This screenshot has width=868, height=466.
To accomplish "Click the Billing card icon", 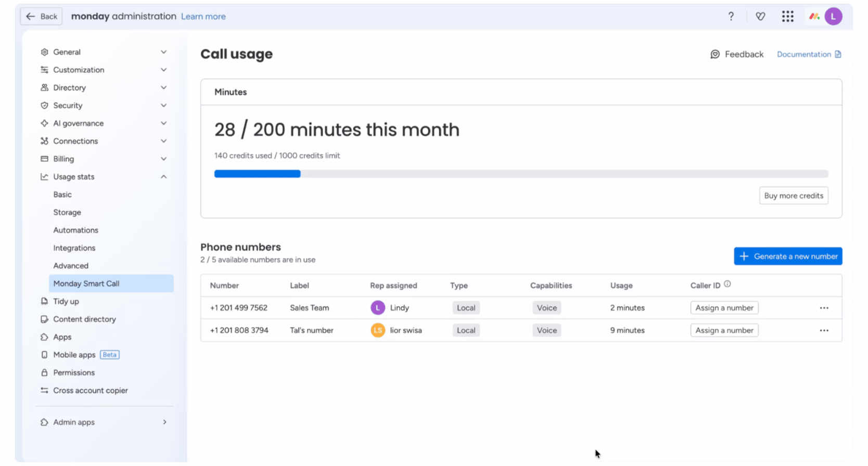I will coord(44,159).
